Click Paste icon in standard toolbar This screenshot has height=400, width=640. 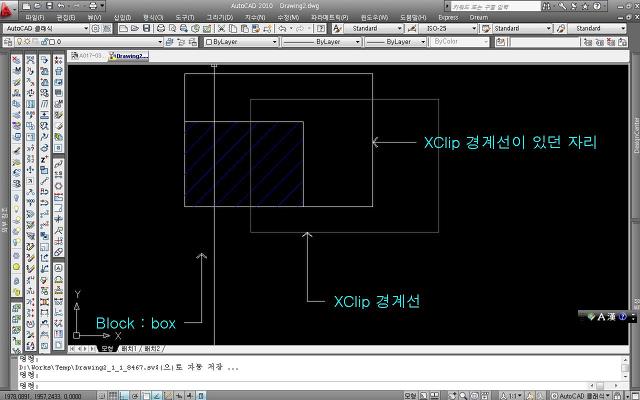244,28
